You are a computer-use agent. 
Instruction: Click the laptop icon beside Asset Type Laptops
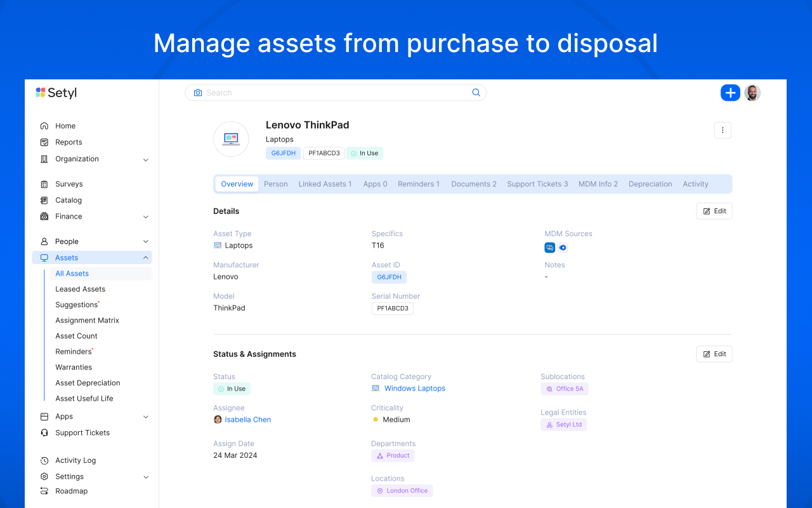pos(218,245)
